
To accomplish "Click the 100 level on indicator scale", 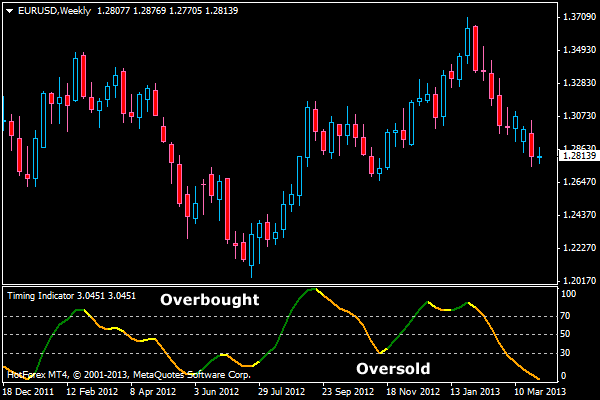I will pos(565,296).
